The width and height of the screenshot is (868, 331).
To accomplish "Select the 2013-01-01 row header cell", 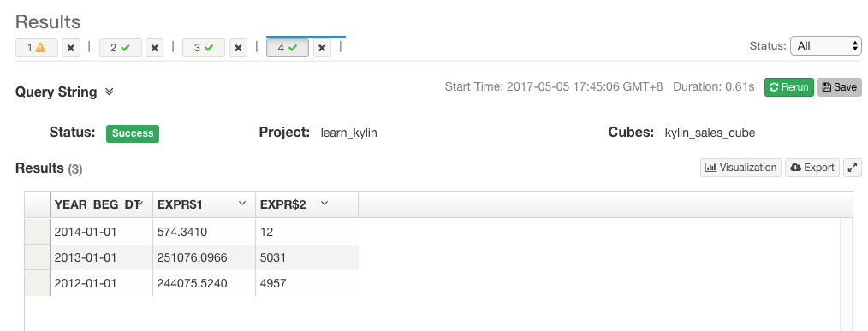I will pyautogui.click(x=38, y=257).
